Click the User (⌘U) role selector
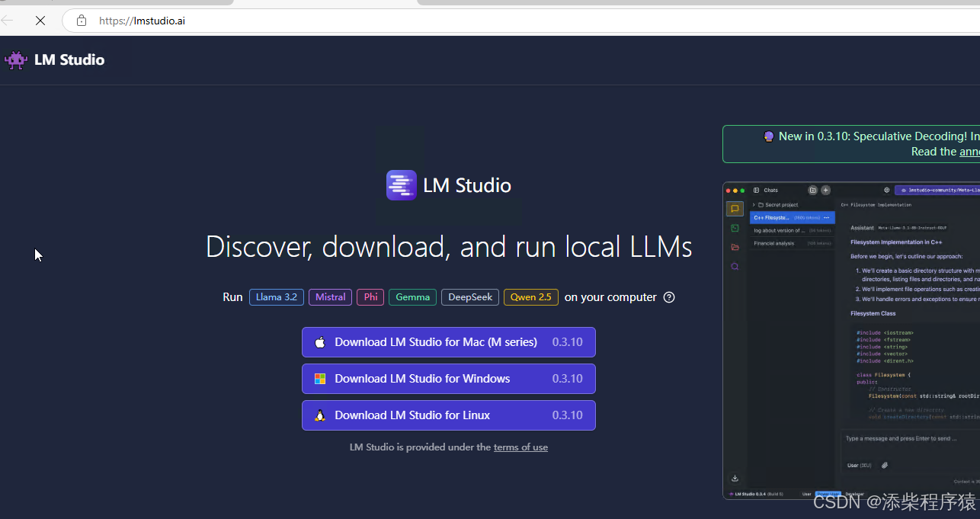980x519 pixels. [x=859, y=465]
